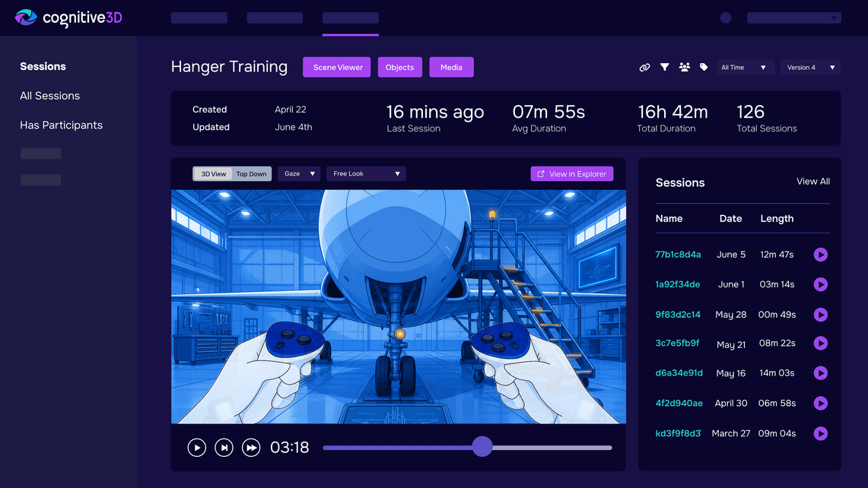
Task: Open the Free Look dropdown
Action: click(x=366, y=174)
